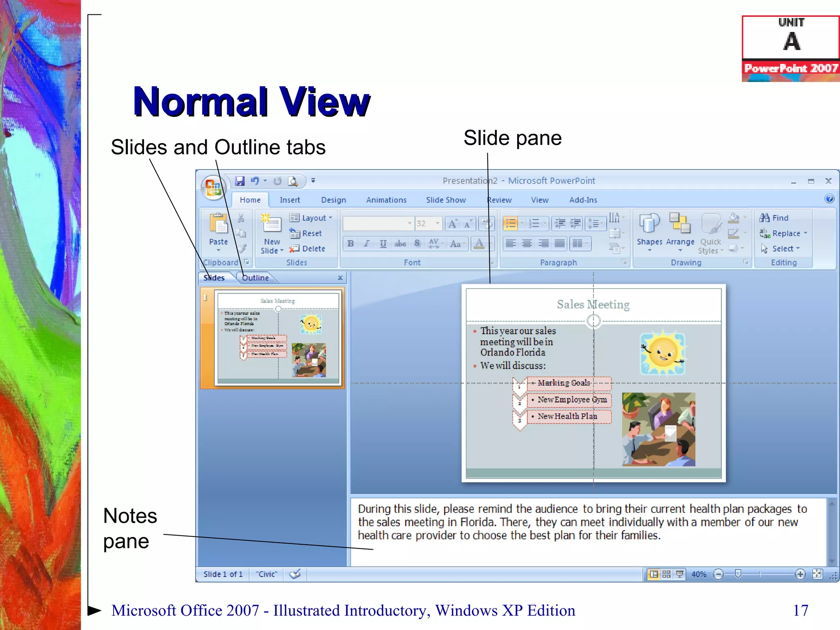Switch to the Insert ribbon tab
The height and width of the screenshot is (630, 840).
pyautogui.click(x=290, y=200)
